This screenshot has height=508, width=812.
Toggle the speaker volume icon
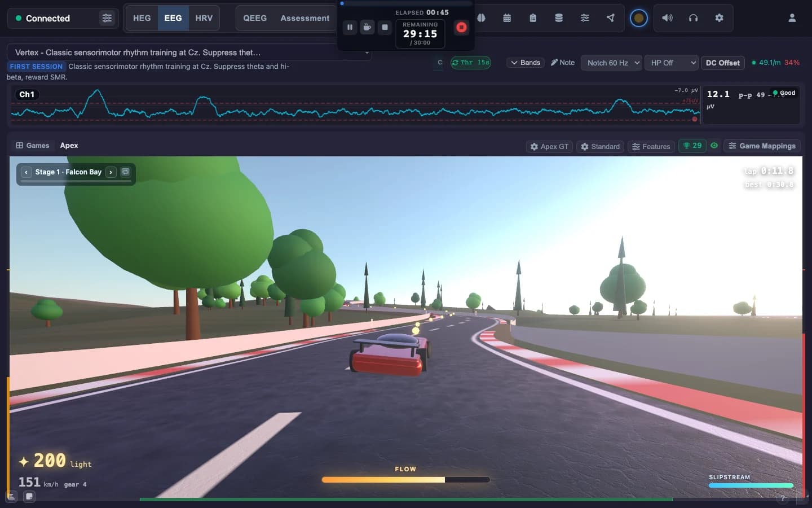667,18
